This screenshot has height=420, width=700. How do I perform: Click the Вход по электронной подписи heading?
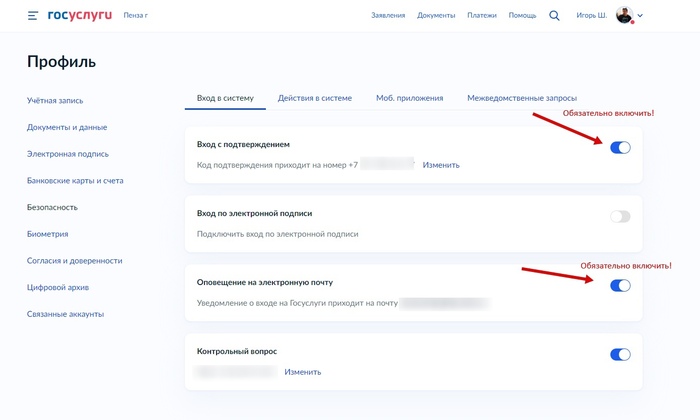(x=254, y=213)
